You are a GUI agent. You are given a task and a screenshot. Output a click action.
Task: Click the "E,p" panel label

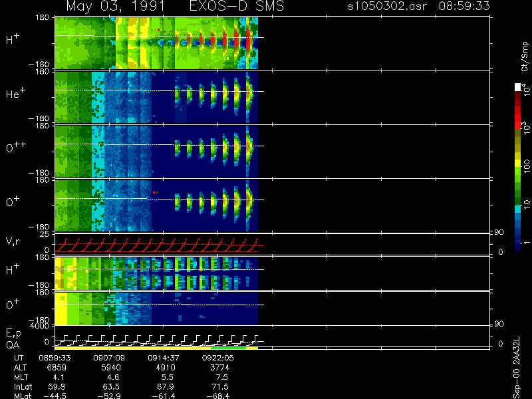coord(13,334)
